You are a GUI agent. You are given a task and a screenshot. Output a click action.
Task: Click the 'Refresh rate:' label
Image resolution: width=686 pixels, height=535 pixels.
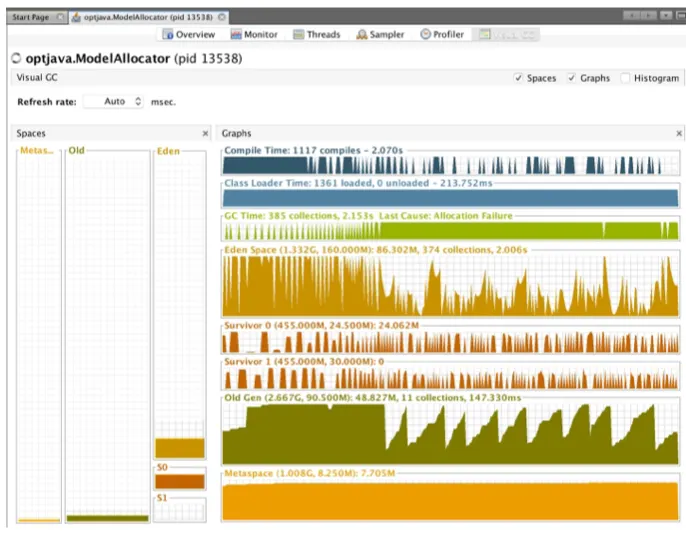click(x=47, y=102)
